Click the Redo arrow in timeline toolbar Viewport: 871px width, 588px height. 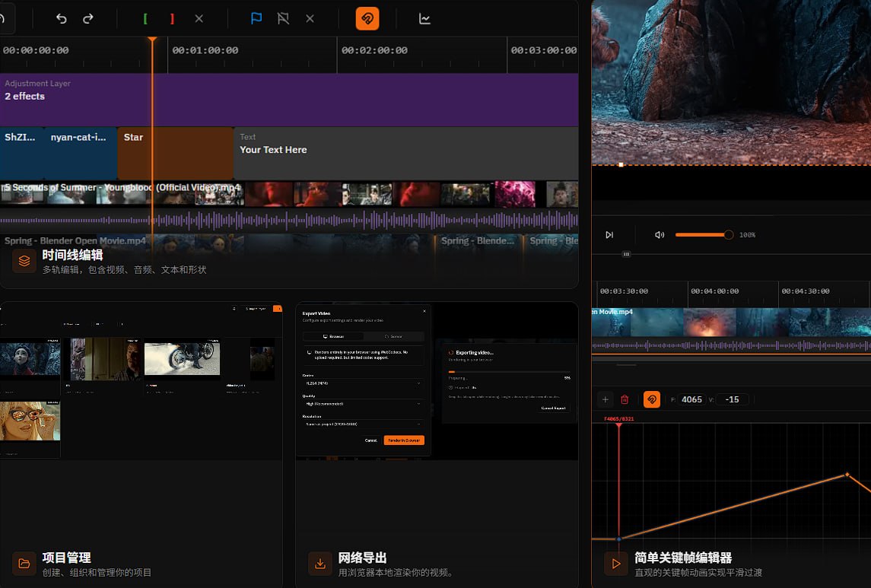[x=88, y=19]
